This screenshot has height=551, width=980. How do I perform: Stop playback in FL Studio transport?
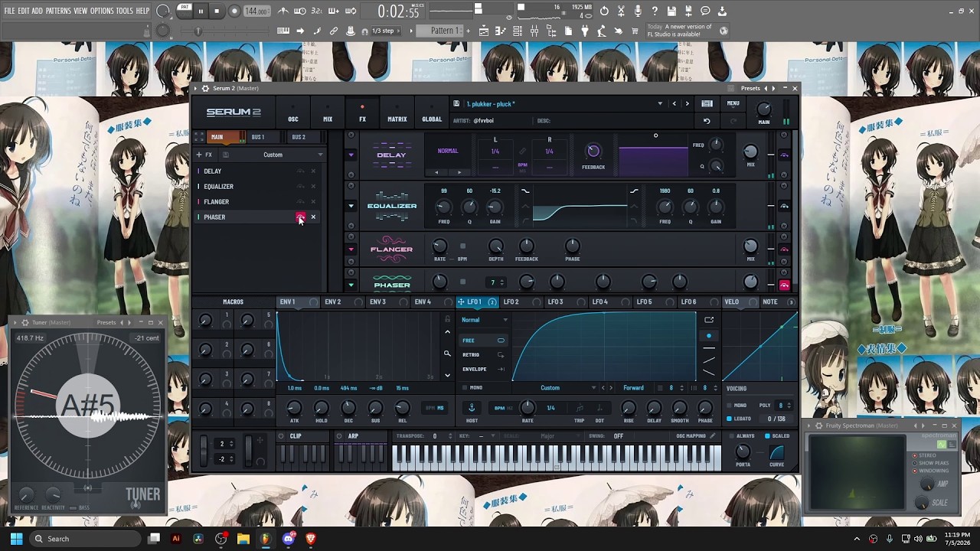pos(217,11)
